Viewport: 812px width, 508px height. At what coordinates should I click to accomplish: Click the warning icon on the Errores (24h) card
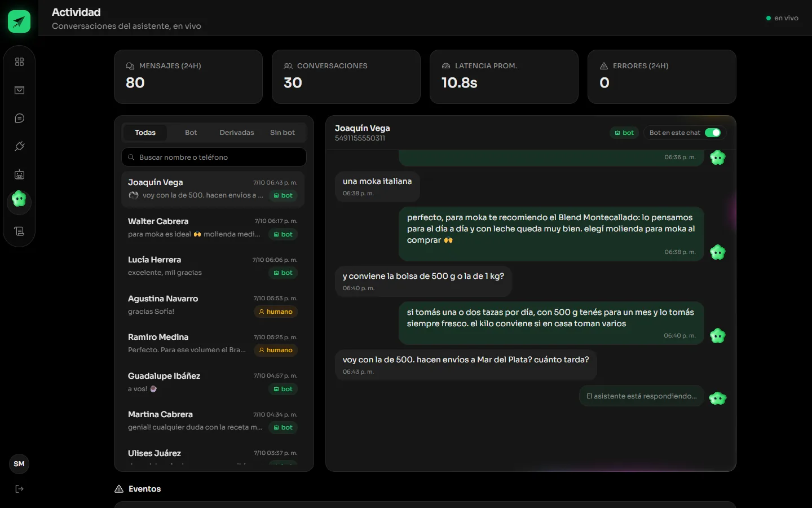pyautogui.click(x=604, y=66)
